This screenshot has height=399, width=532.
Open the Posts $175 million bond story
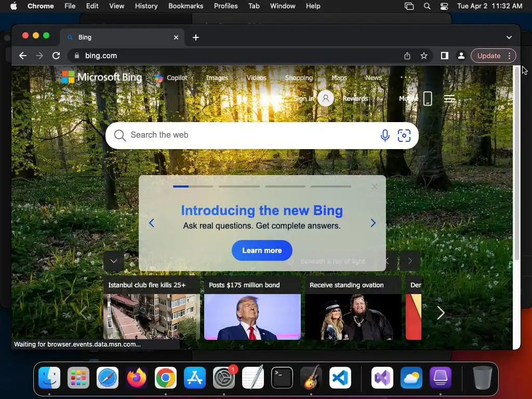tap(252, 308)
